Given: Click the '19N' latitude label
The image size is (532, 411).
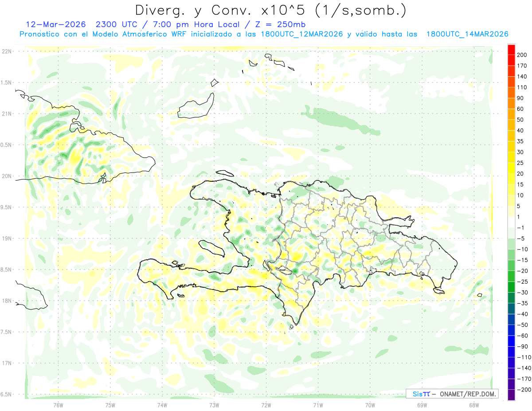Looking at the screenshot, I should (x=6, y=238).
